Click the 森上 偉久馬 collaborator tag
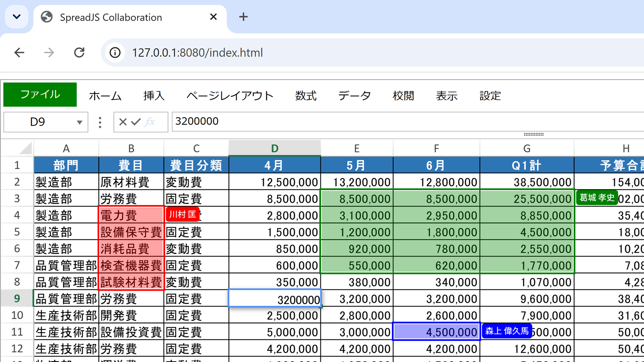The image size is (644, 362). pyautogui.click(x=507, y=331)
